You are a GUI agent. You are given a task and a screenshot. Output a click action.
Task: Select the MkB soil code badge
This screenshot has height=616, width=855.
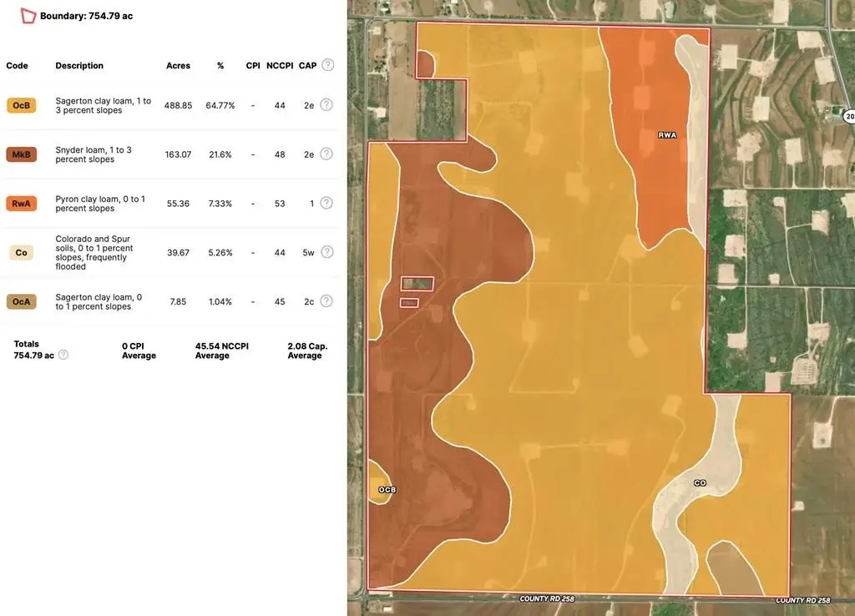click(x=22, y=154)
